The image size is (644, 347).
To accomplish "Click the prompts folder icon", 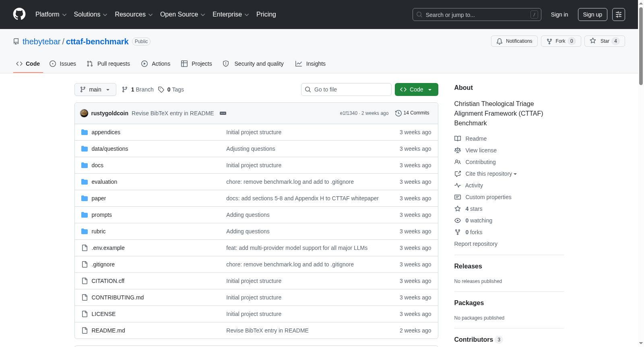I will pyautogui.click(x=85, y=215).
